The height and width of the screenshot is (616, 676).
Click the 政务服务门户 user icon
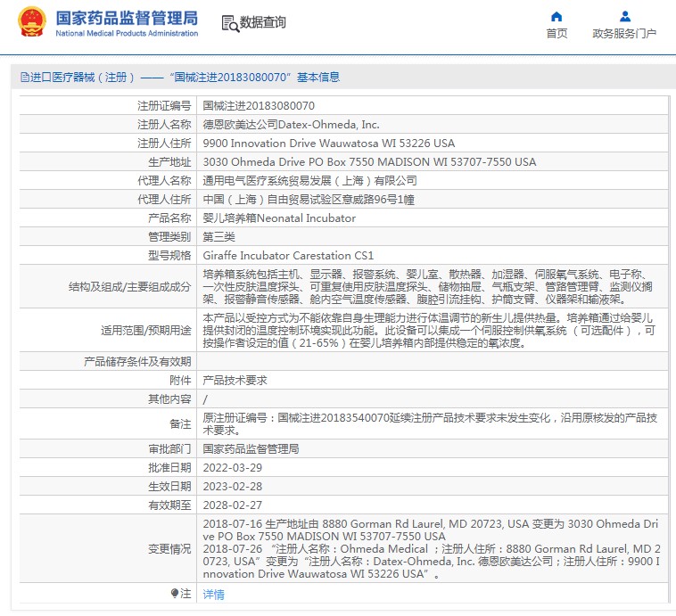tap(624, 16)
